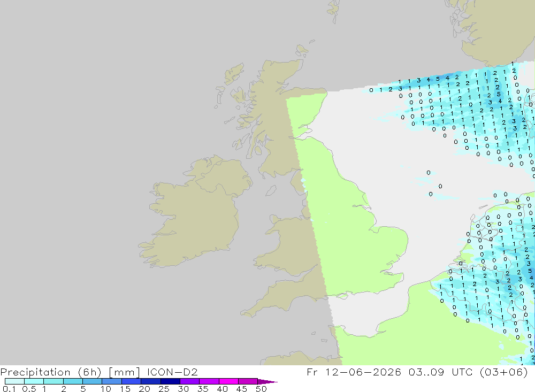Click the '0.1' legend label

coord(9,389)
